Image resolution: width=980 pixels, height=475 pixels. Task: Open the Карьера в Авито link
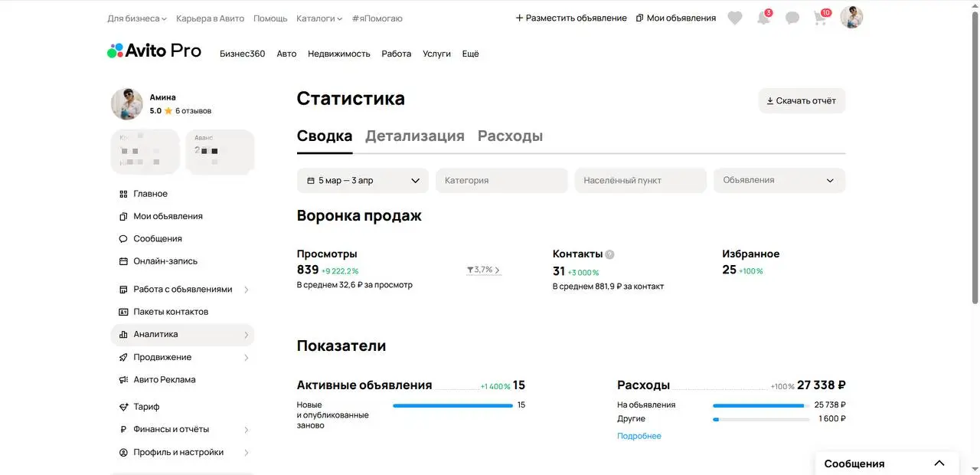click(x=210, y=18)
